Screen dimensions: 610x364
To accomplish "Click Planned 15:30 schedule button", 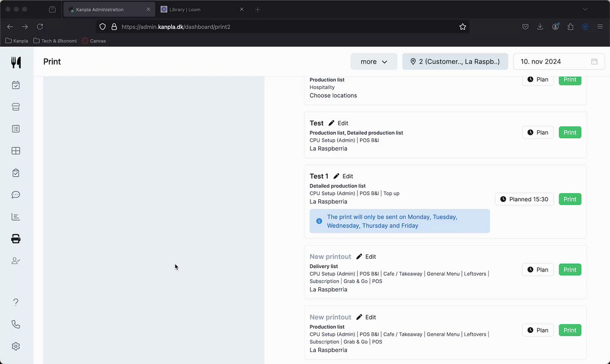I will pos(524,199).
